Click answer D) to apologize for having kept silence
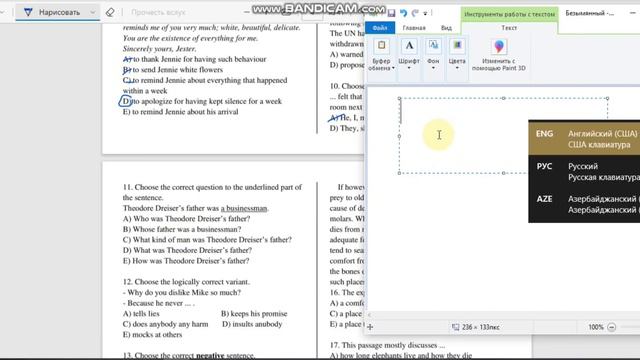Viewport: 640px width, 360px height. pos(202,101)
